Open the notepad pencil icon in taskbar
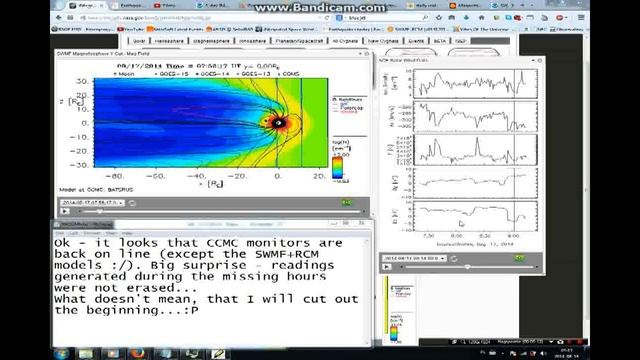 pos(218,353)
